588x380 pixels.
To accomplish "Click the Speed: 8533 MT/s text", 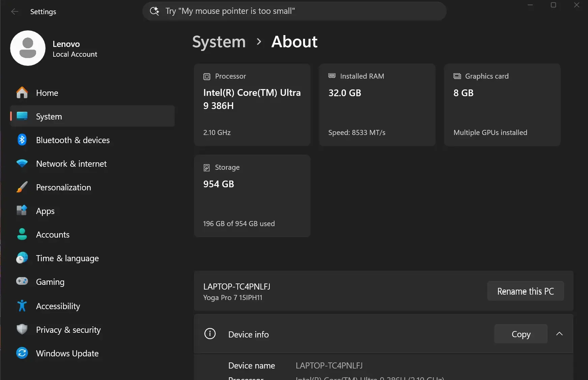I will (357, 133).
